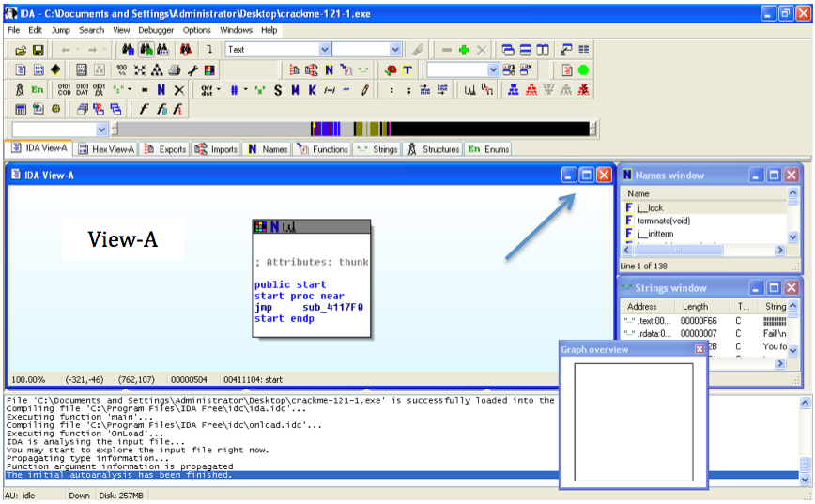
Task: Switch to the Hex View-A tab
Action: coord(106,149)
